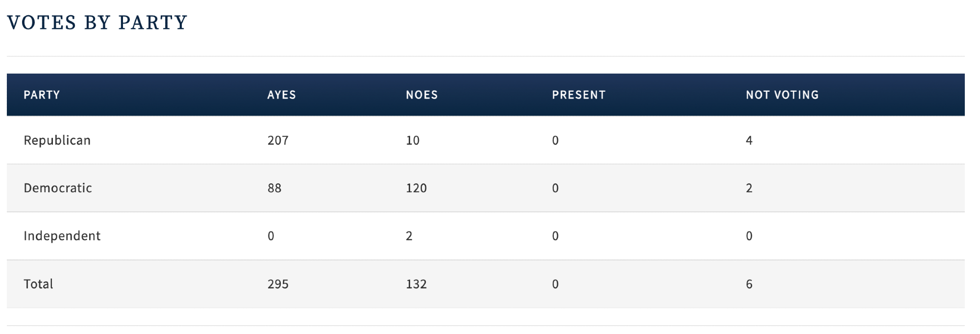Click the Not Voting column header
The image size is (980, 334).
(782, 95)
